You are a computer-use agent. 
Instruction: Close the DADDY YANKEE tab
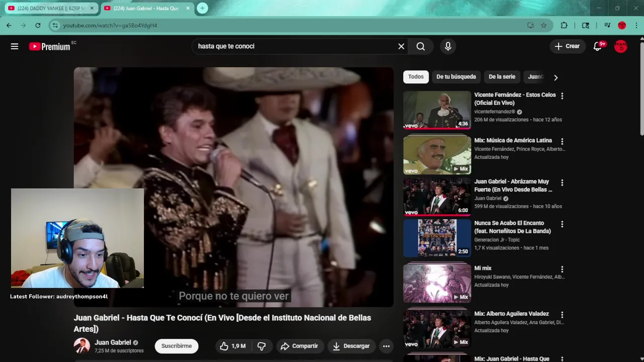pos(91,8)
